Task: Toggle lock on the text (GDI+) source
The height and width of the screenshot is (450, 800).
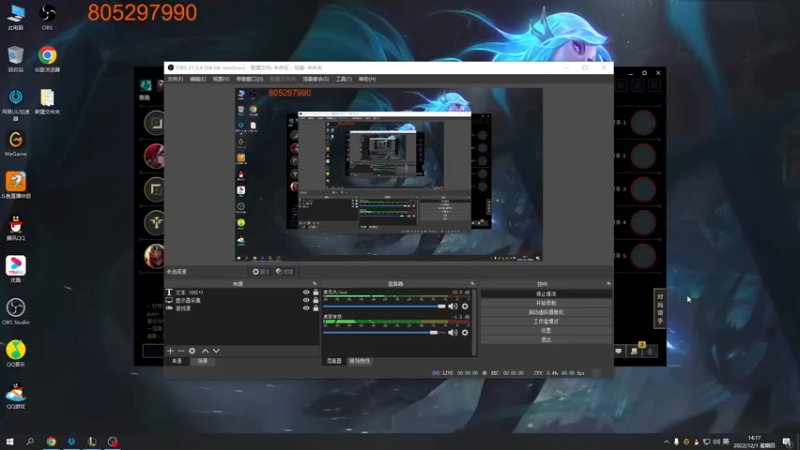Action: (x=316, y=292)
